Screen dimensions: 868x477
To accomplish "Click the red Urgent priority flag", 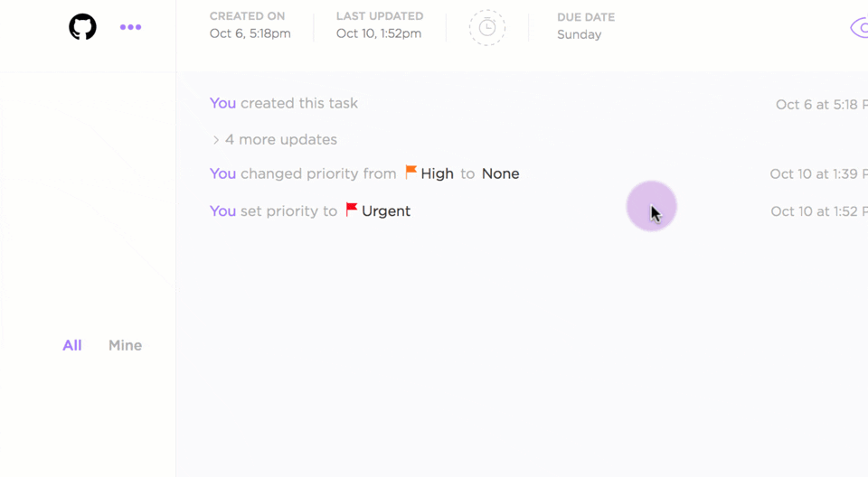I will (x=352, y=210).
